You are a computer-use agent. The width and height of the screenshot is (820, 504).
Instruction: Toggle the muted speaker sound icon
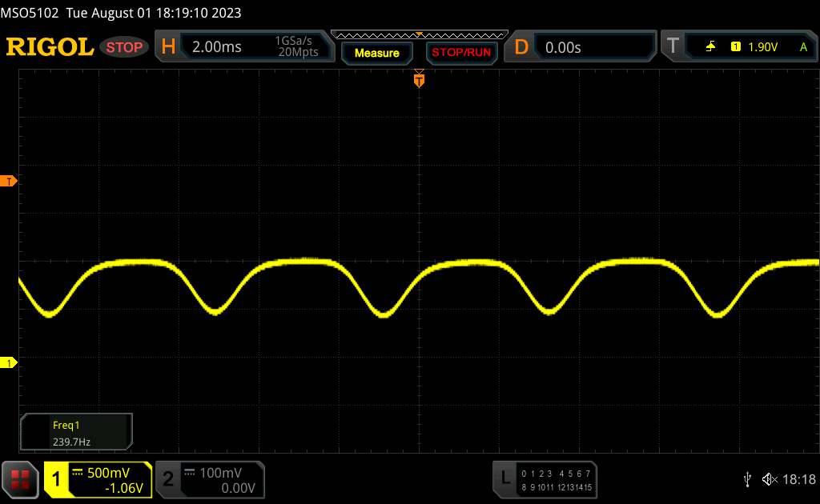(x=770, y=479)
